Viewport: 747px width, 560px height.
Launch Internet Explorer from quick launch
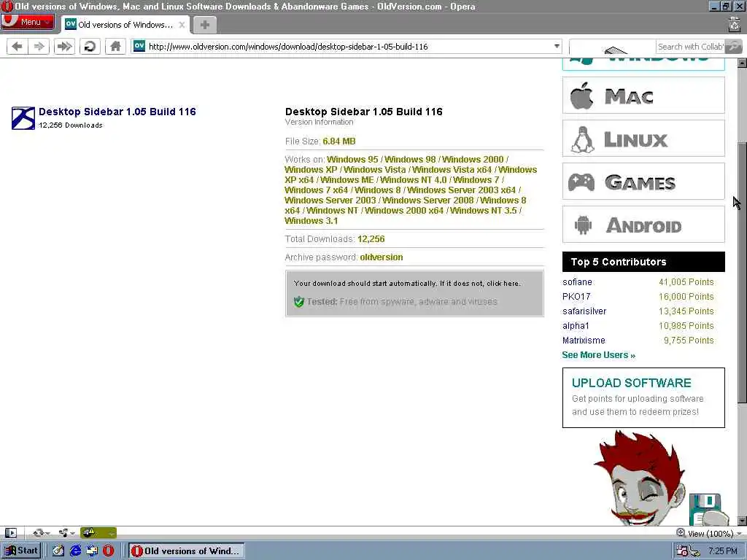pos(75,551)
